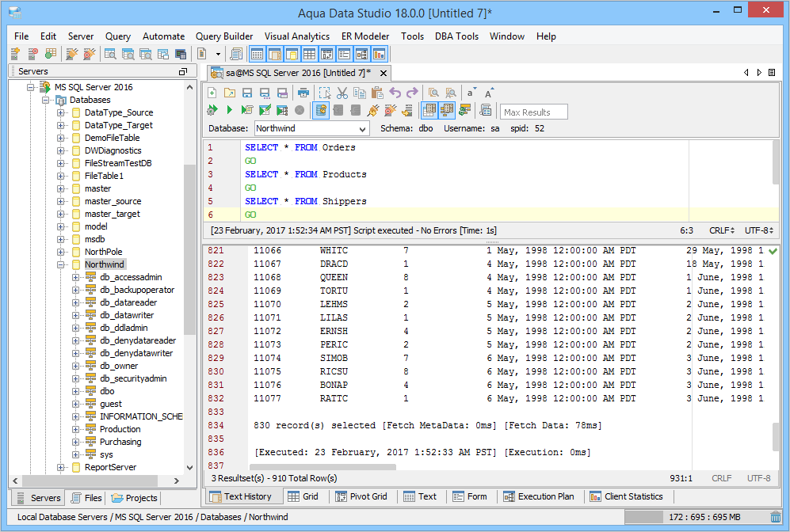Click the Print icon in editor toolbar
Screen dimensions: 790x532
303,93
